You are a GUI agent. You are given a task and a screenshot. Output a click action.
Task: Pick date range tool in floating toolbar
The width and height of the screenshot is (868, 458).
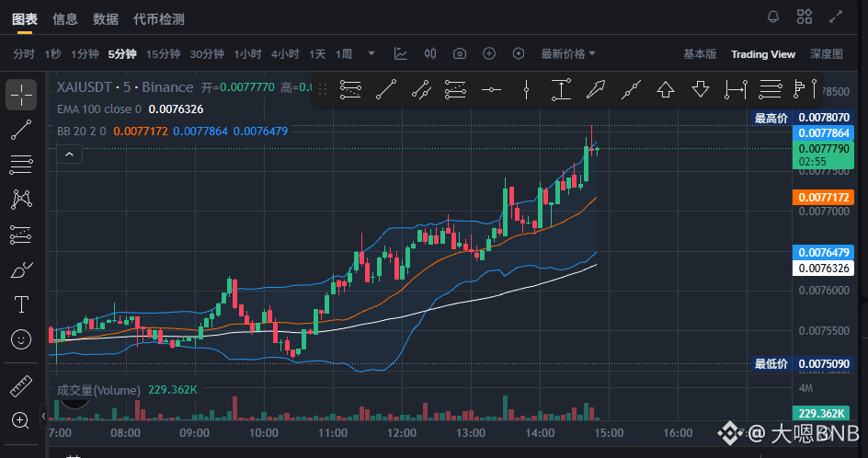click(x=736, y=89)
